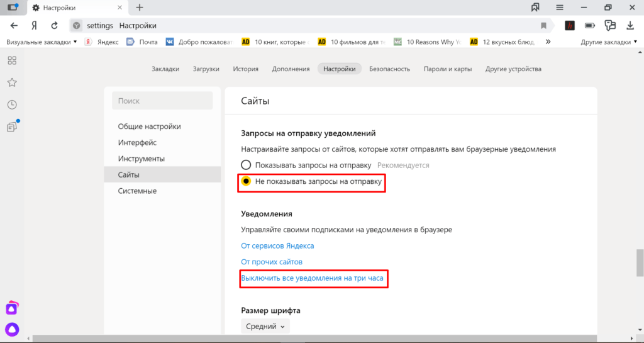Open the Почта bookmark
Viewport: 644px width, 343px height.
point(142,42)
